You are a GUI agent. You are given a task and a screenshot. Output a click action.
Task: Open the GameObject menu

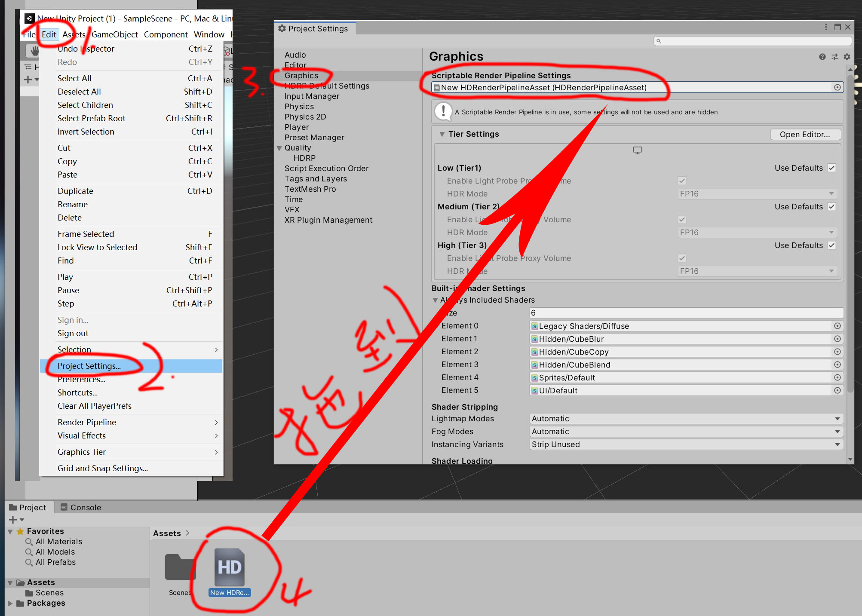pyautogui.click(x=114, y=34)
